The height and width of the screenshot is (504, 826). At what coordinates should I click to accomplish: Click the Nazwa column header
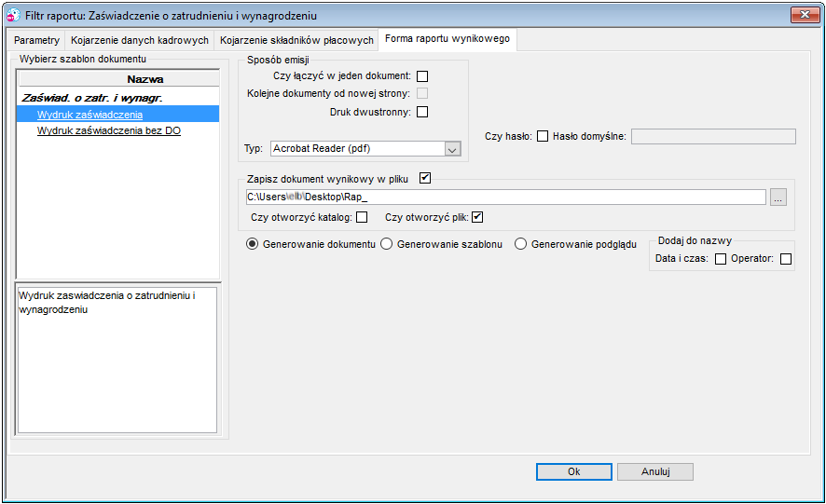[118, 79]
